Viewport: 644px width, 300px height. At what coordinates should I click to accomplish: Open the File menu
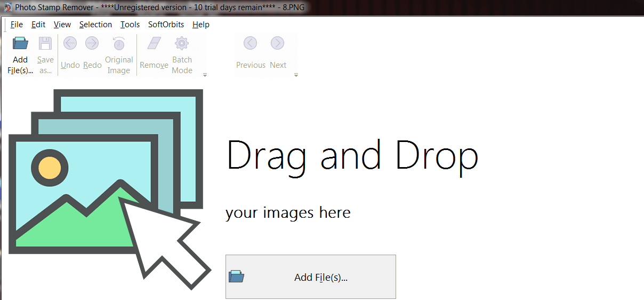17,25
